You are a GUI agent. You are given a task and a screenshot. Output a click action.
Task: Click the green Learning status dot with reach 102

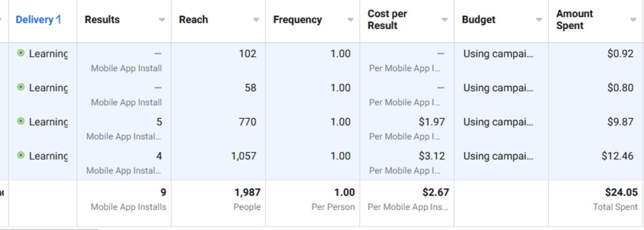pyautogui.click(x=21, y=53)
